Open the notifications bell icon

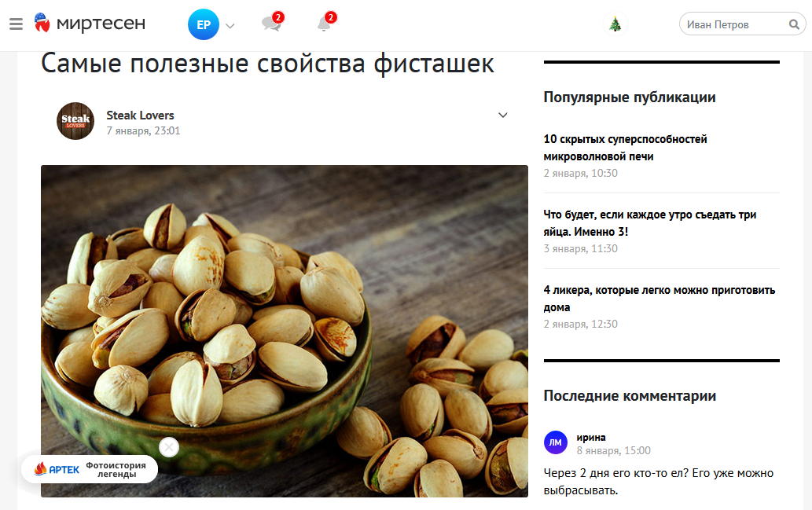[x=325, y=22]
